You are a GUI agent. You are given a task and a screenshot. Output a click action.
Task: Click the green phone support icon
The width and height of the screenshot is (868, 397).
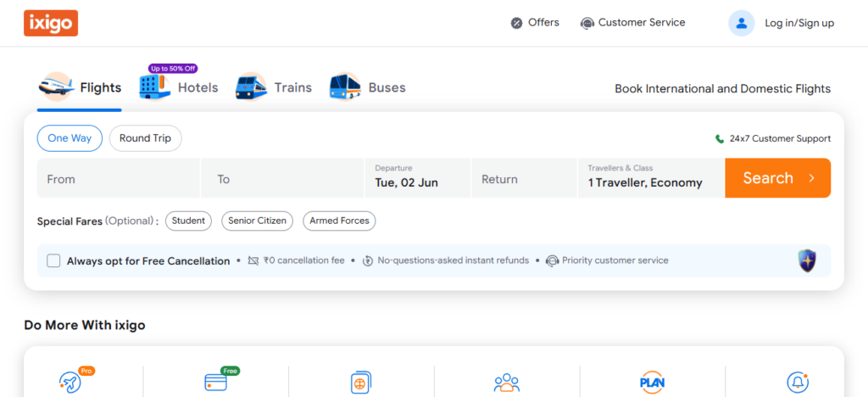click(720, 139)
